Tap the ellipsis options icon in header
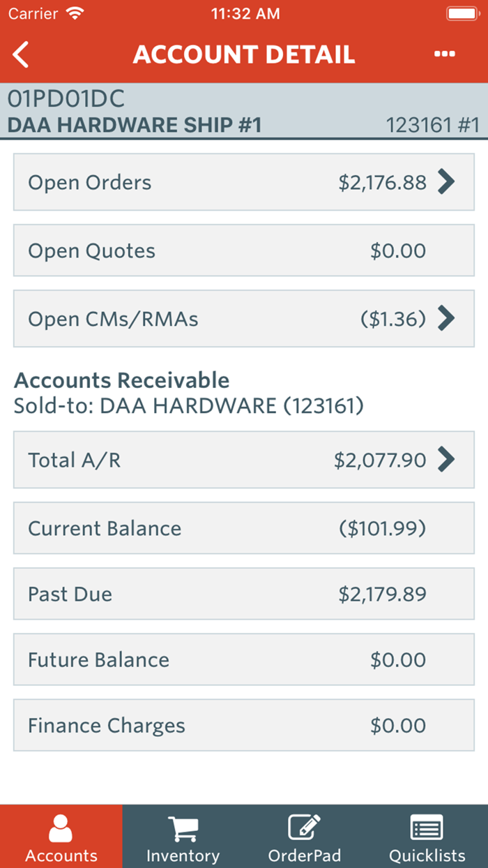The height and width of the screenshot is (868, 488). point(444,54)
